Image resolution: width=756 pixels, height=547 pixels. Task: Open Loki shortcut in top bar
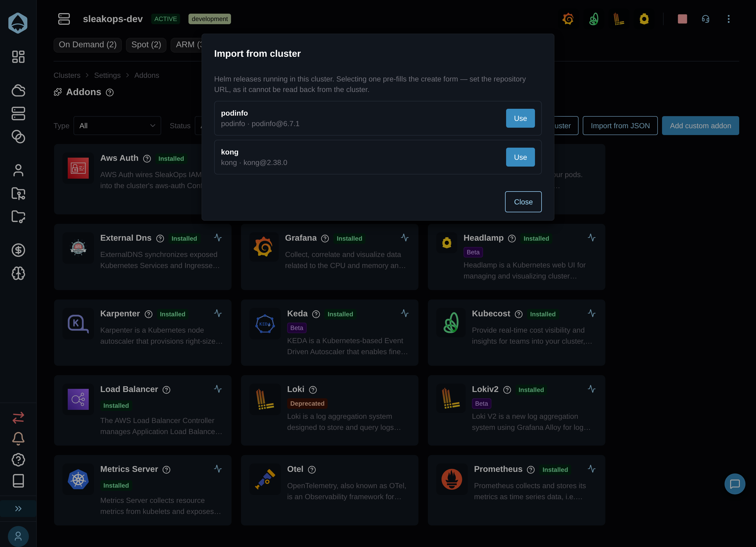[x=619, y=19]
